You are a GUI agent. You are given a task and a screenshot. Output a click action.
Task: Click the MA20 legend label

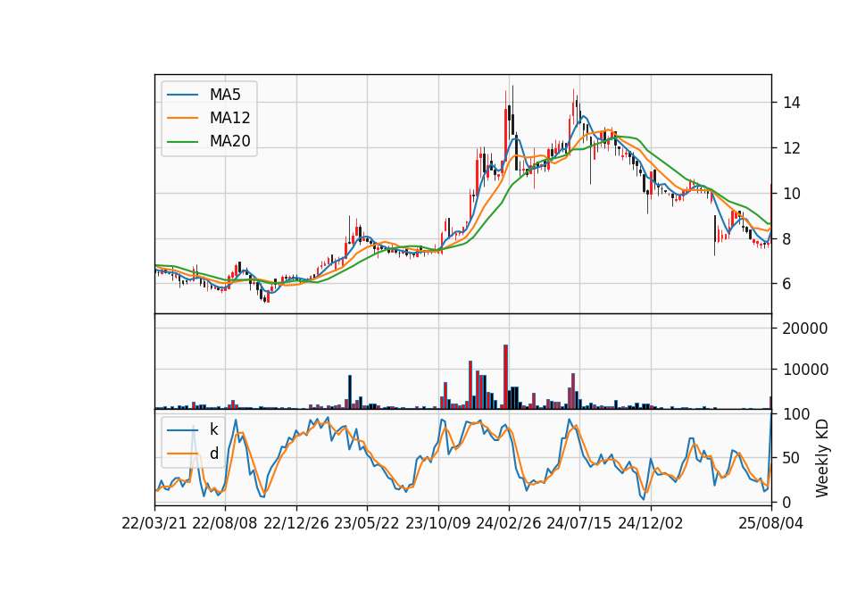pyautogui.click(x=229, y=142)
